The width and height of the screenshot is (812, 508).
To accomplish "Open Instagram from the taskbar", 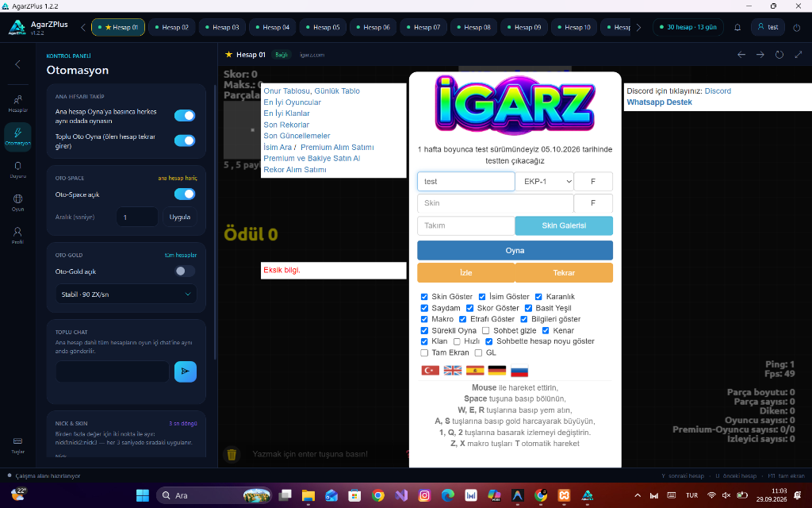I will click(424, 495).
